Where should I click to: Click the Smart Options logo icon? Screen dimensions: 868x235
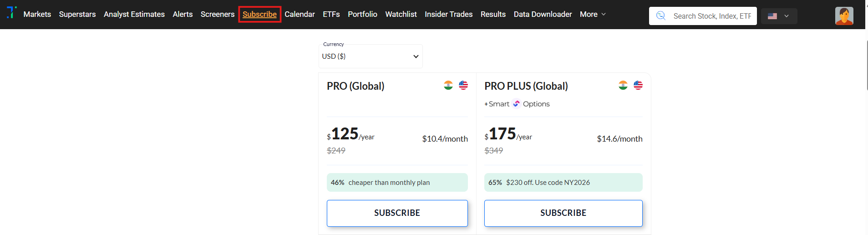click(x=516, y=104)
